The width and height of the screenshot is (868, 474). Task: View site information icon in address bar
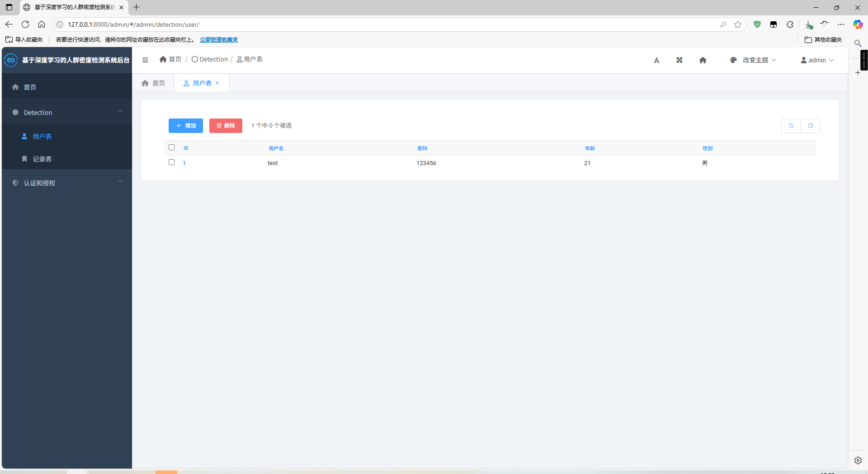[60, 24]
